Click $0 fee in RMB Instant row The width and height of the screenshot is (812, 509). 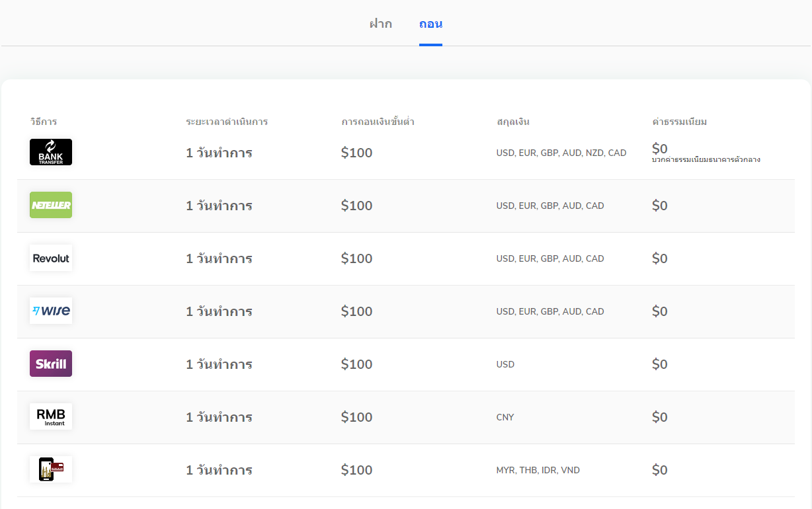660,417
